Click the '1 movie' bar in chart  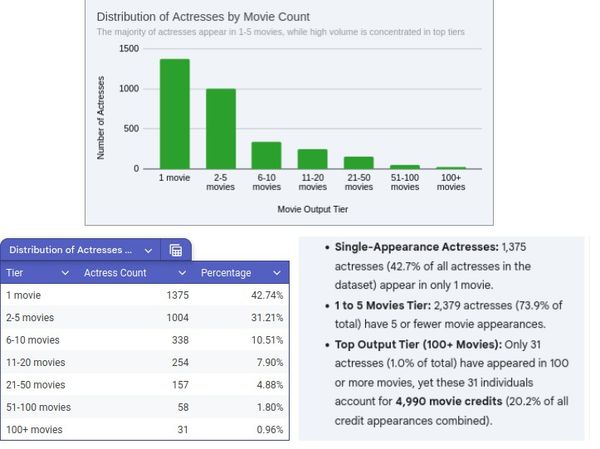pyautogui.click(x=174, y=114)
